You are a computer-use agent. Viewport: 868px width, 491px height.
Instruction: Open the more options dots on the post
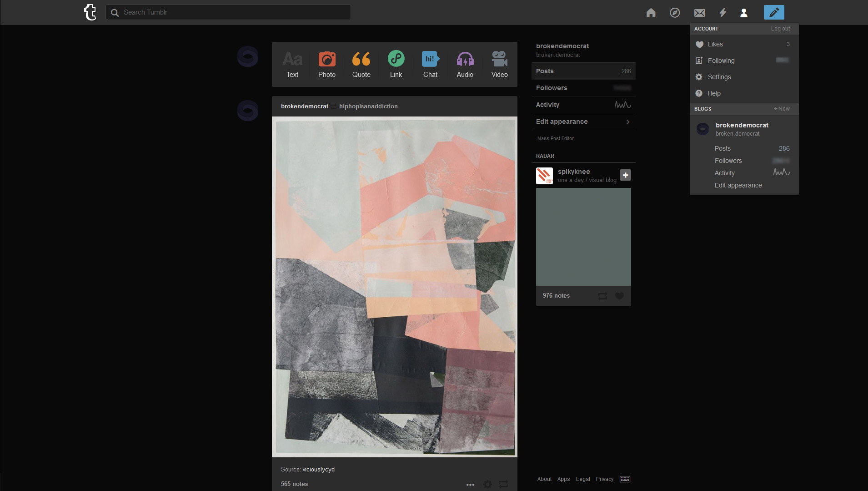(x=471, y=485)
